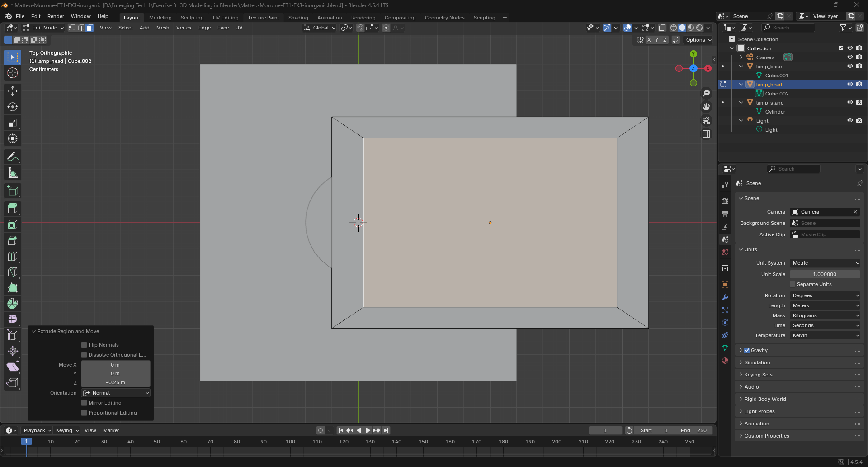
Task: Select the Rotate tool in the toolbar
Action: pyautogui.click(x=13, y=107)
